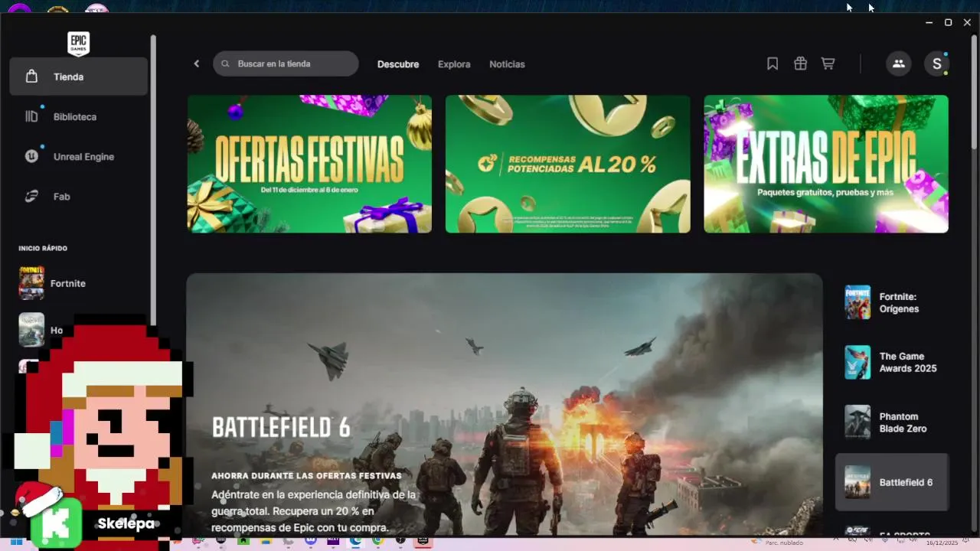
Task: Switch to the Explora tab
Action: (454, 64)
